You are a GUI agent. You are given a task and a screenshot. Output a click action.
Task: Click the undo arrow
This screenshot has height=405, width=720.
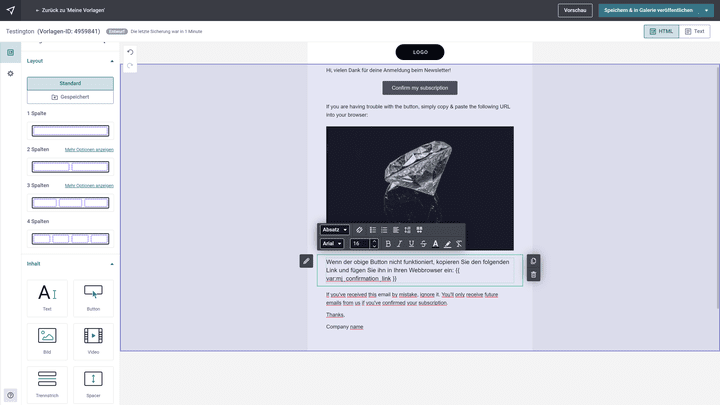pos(130,52)
